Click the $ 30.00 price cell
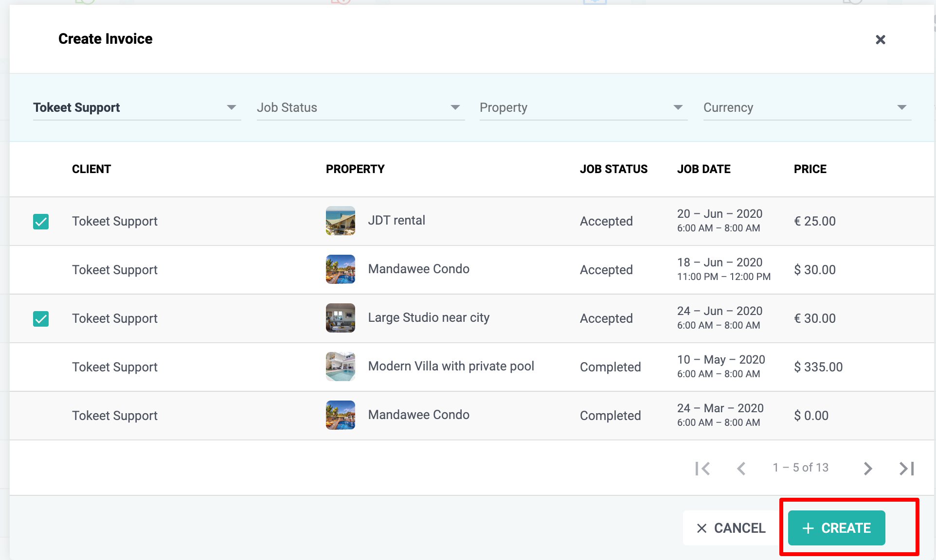This screenshot has height=560, width=936. pyautogui.click(x=815, y=270)
